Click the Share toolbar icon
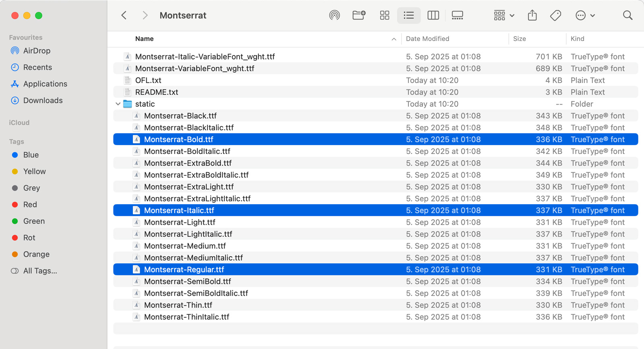The height and width of the screenshot is (349, 644). click(x=532, y=15)
